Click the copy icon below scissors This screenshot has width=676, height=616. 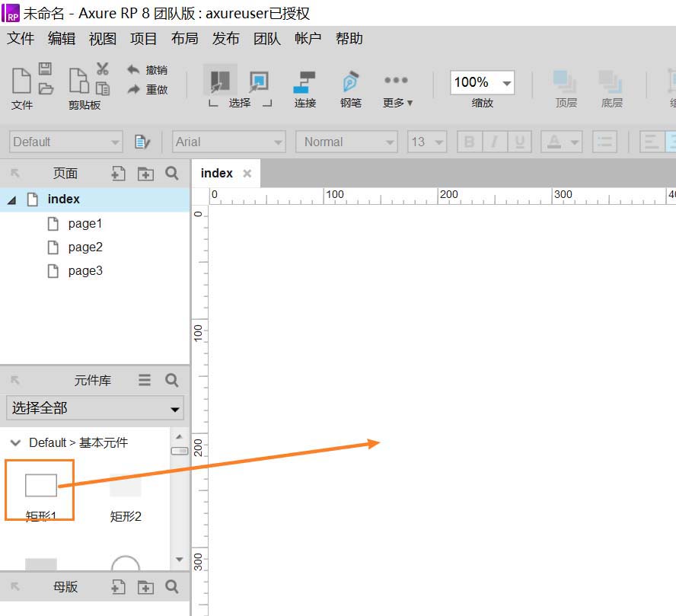point(103,88)
